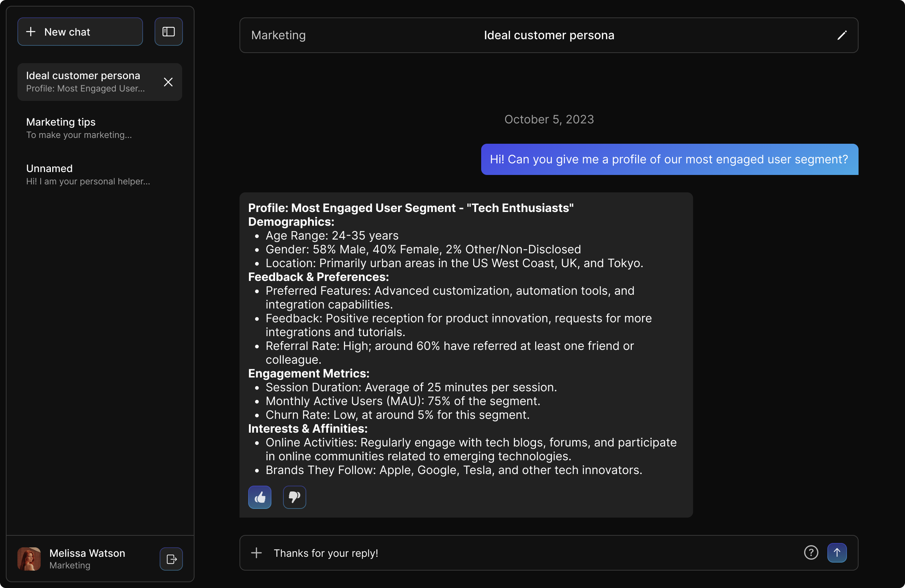Image resolution: width=905 pixels, height=588 pixels.
Task: Click the Ideal customer persona header title
Action: coord(549,35)
